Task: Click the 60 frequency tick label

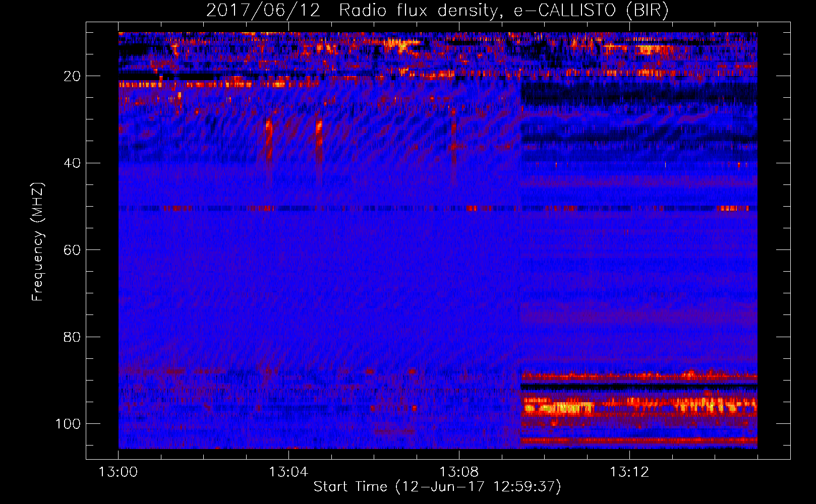Action: pyautogui.click(x=72, y=250)
